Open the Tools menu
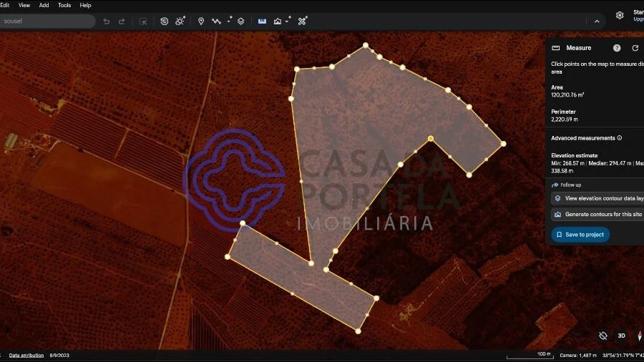Viewport: 644px width, 362px height. coord(64,5)
